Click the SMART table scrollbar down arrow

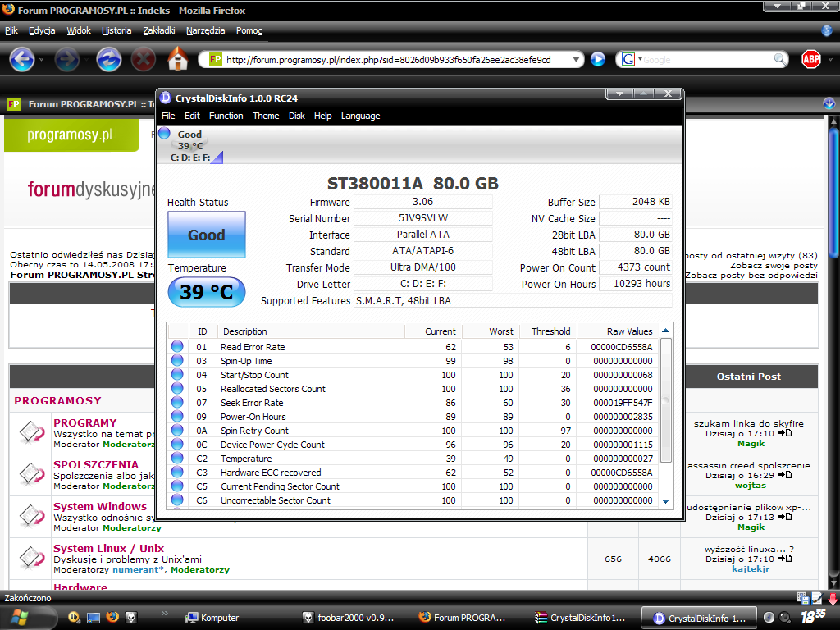tap(666, 501)
